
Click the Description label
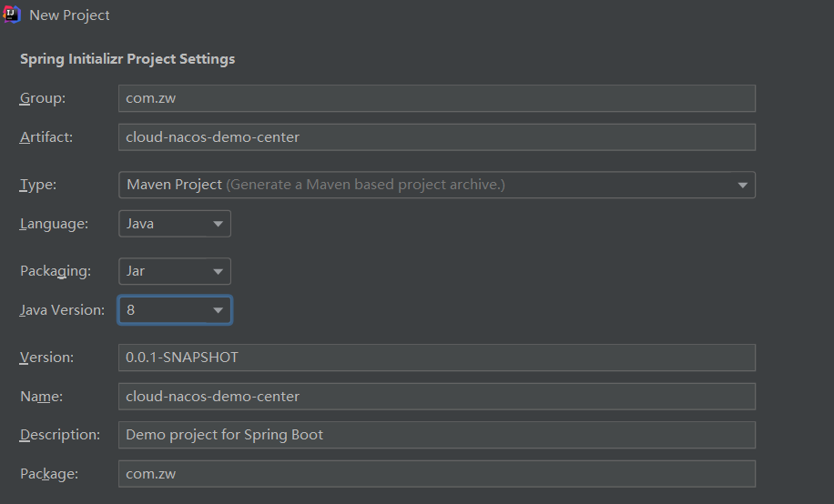pyautogui.click(x=59, y=435)
